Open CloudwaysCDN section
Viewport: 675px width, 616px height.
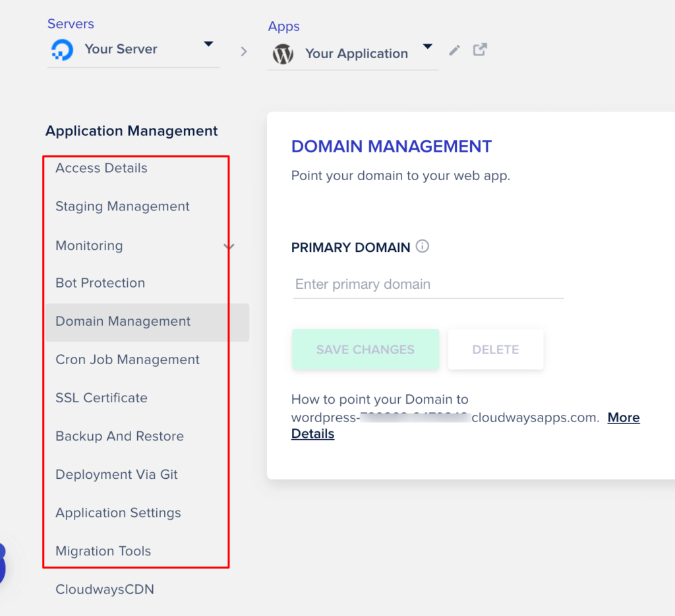click(105, 590)
